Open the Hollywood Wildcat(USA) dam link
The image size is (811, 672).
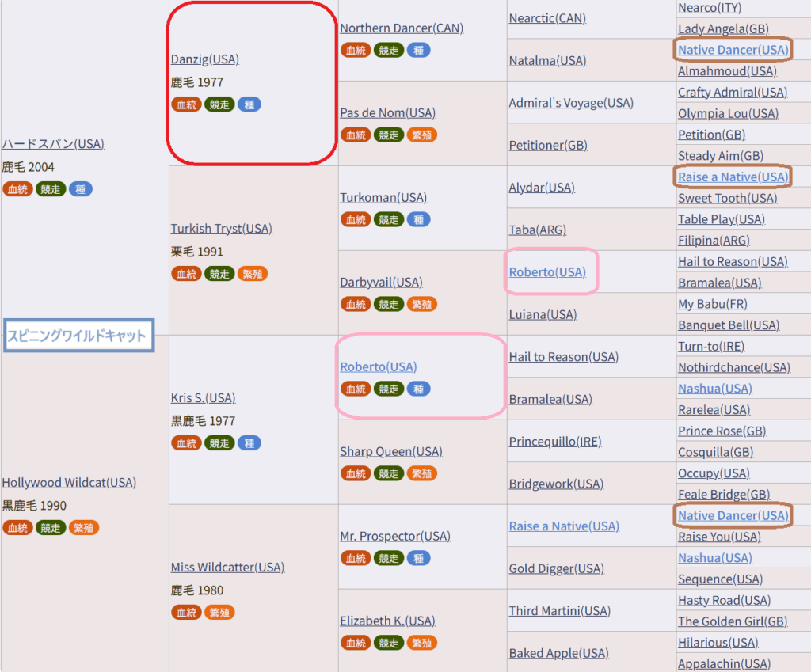pos(69,483)
